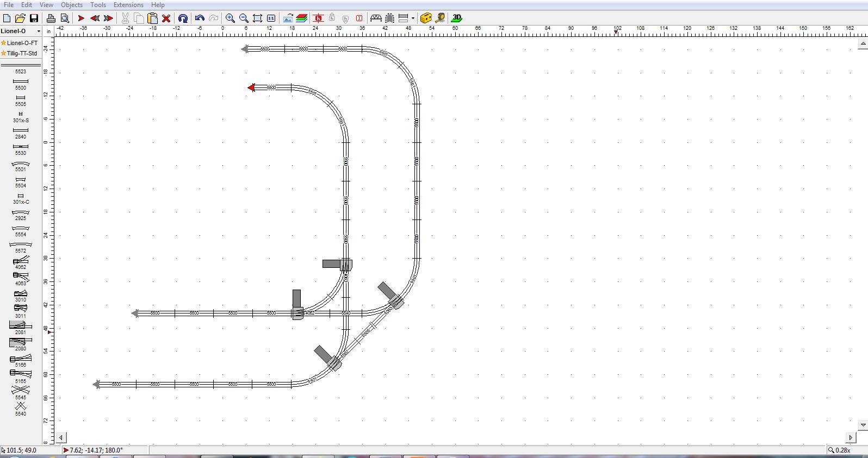Image resolution: width=868 pixels, height=458 pixels.
Task: Click the red track height tool icon
Action: click(319, 18)
